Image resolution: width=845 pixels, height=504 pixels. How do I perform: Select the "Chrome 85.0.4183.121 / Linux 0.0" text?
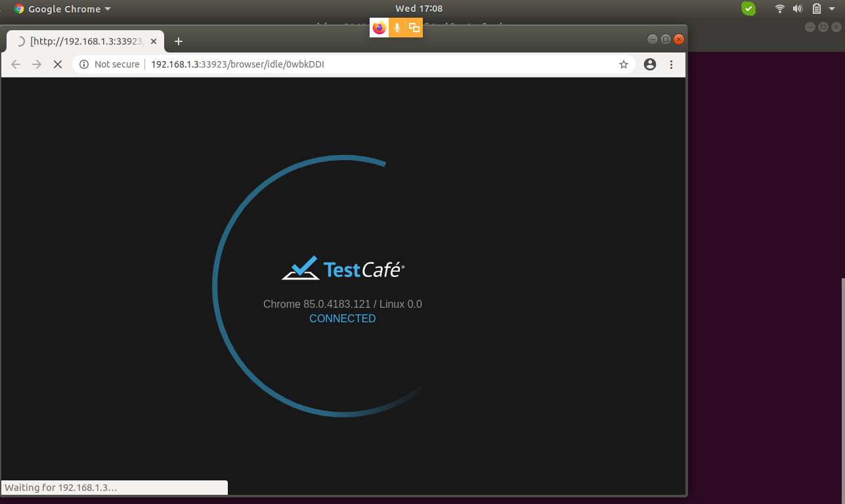(x=343, y=304)
